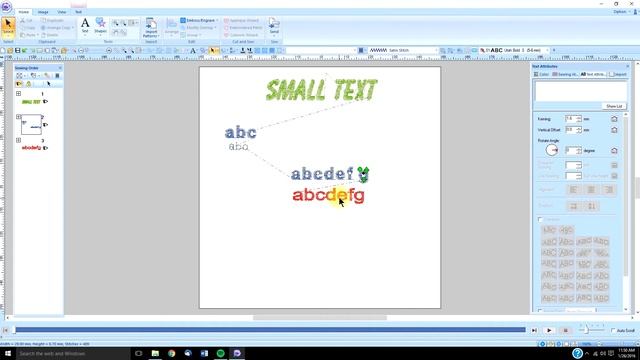Open Chrome from the taskbar
This screenshot has height=360, width=640.
171,353
